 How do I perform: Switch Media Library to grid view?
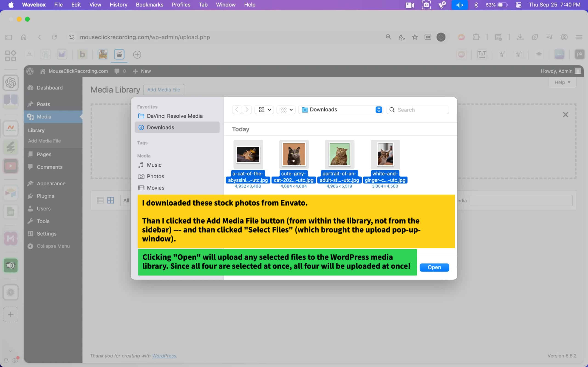[110, 200]
